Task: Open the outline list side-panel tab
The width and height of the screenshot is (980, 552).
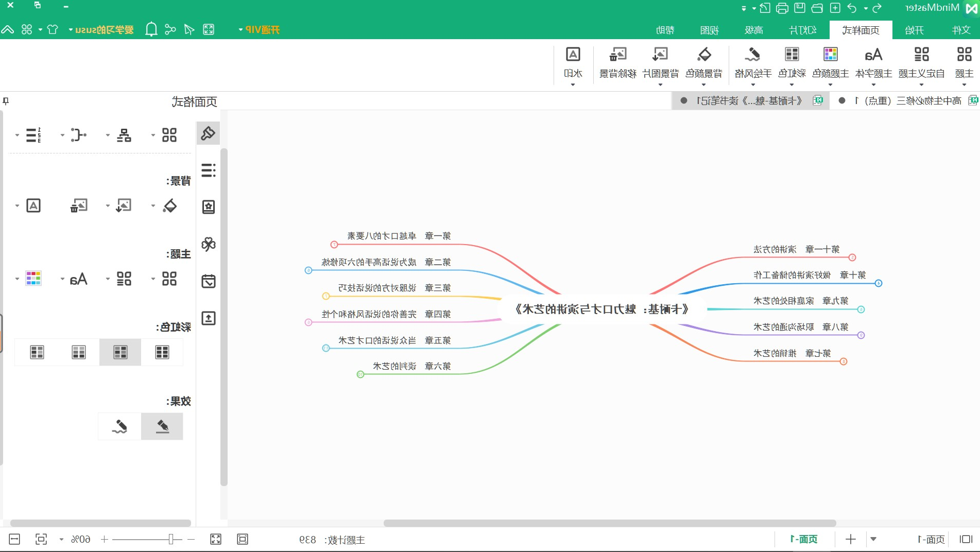Action: coord(208,170)
